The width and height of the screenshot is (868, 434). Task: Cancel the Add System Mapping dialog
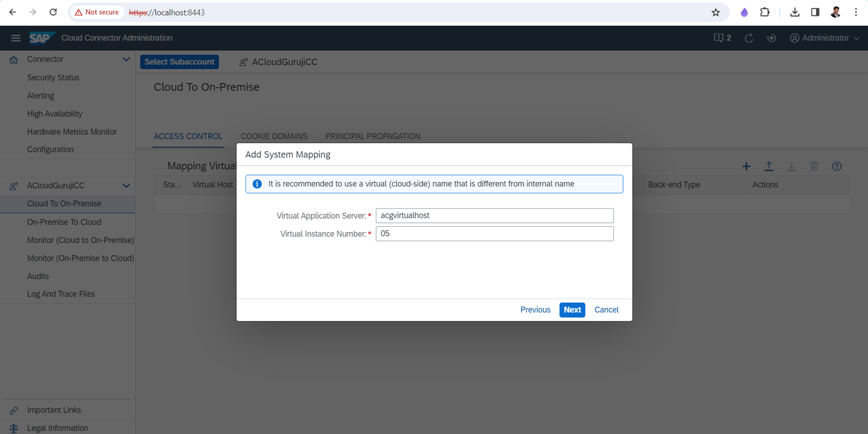[606, 310]
